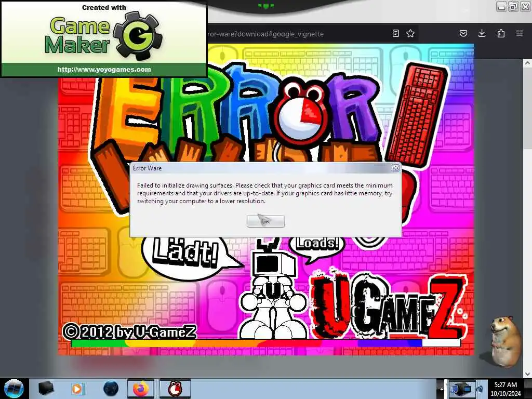Click the rainbow loading progress bar

click(x=265, y=343)
